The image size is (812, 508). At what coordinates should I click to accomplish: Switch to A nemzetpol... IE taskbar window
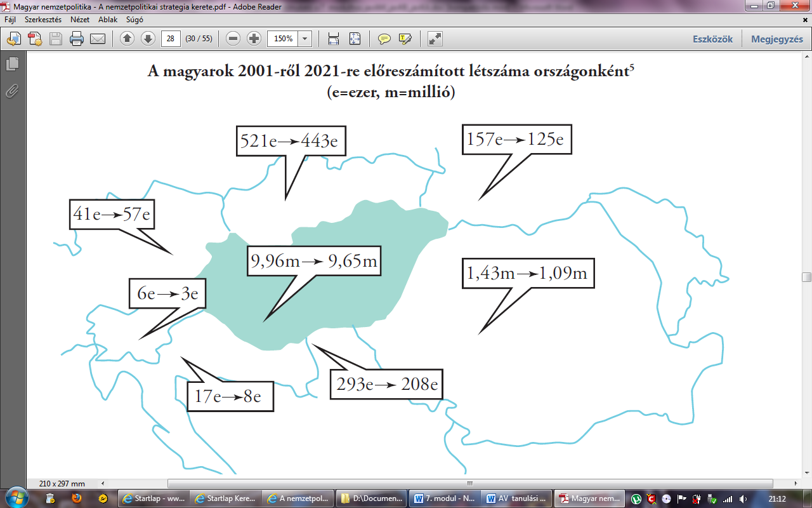(299, 498)
